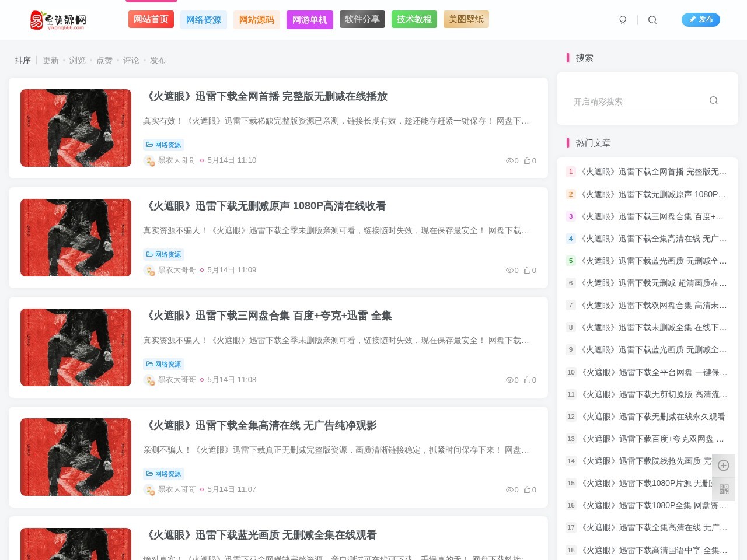Open the 技术教程 nav tab
The height and width of the screenshot is (560, 747).
pyautogui.click(x=414, y=19)
